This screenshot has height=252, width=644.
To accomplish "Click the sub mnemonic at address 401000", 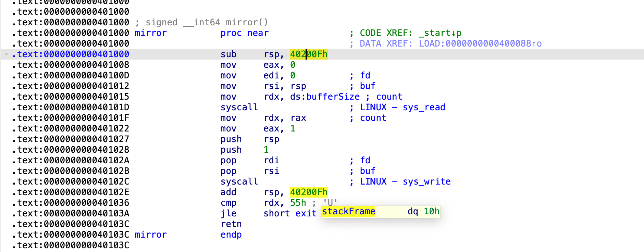I will click(228, 54).
